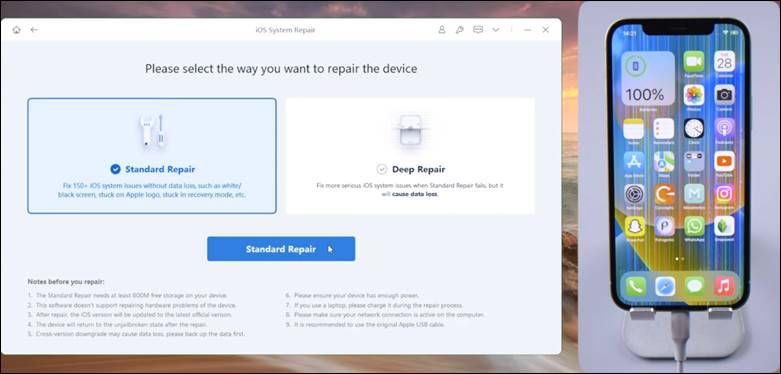Image resolution: width=781 pixels, height=374 pixels.
Task: Click the iOS System Repair window title
Action: pyautogui.click(x=285, y=30)
